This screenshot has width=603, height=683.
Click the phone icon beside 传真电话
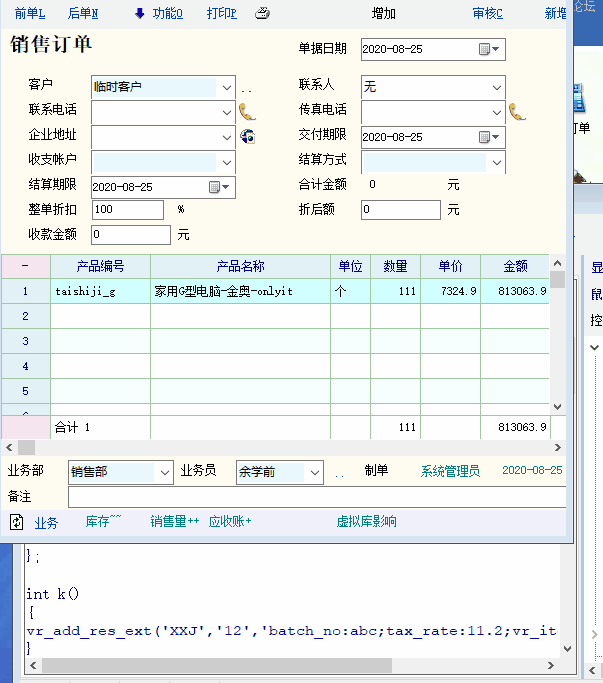[517, 111]
